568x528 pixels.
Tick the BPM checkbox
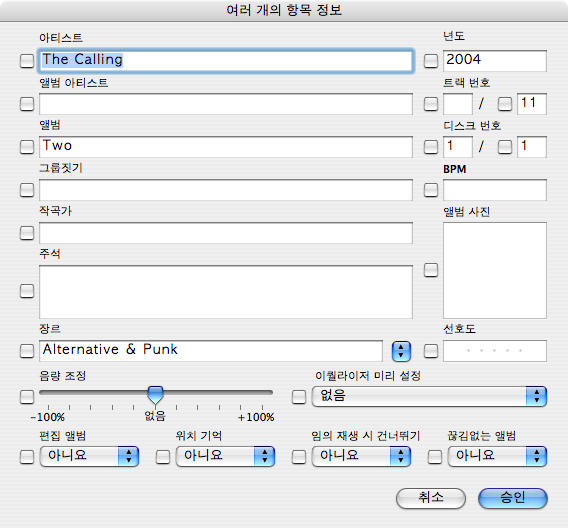click(431, 190)
